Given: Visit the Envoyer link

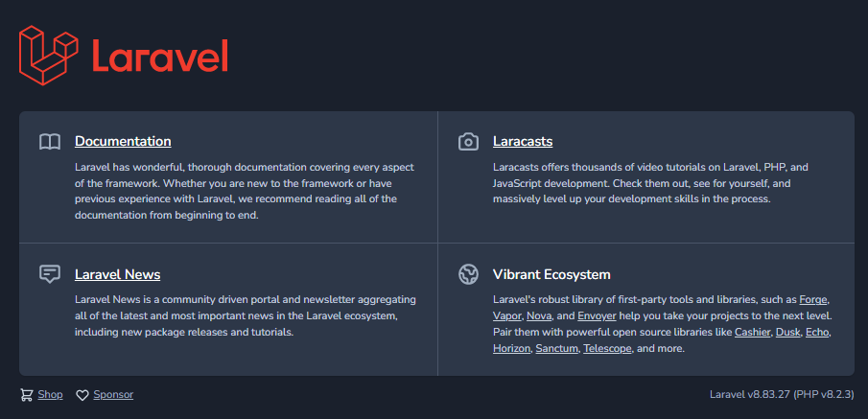Looking at the screenshot, I should click(x=597, y=315).
